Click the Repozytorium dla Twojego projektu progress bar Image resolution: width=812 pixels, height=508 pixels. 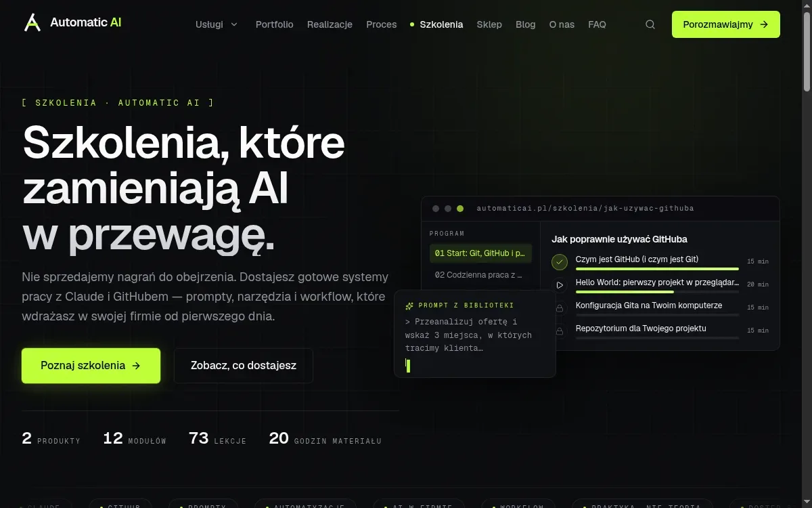(x=657, y=338)
